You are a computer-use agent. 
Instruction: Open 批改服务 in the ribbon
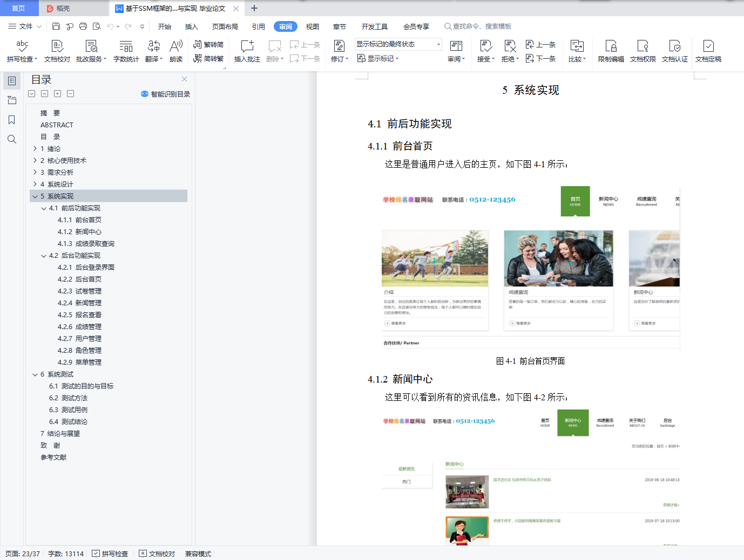pyautogui.click(x=91, y=51)
